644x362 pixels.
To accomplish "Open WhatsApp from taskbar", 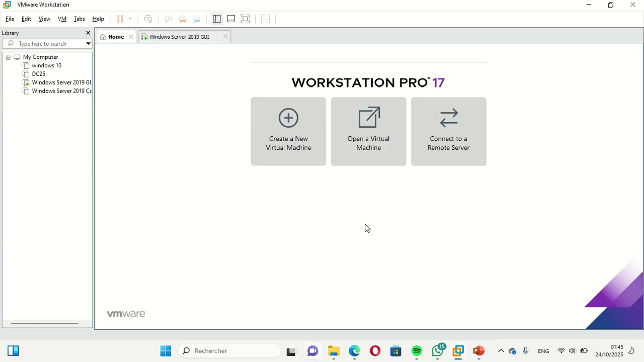I will pyautogui.click(x=439, y=350).
